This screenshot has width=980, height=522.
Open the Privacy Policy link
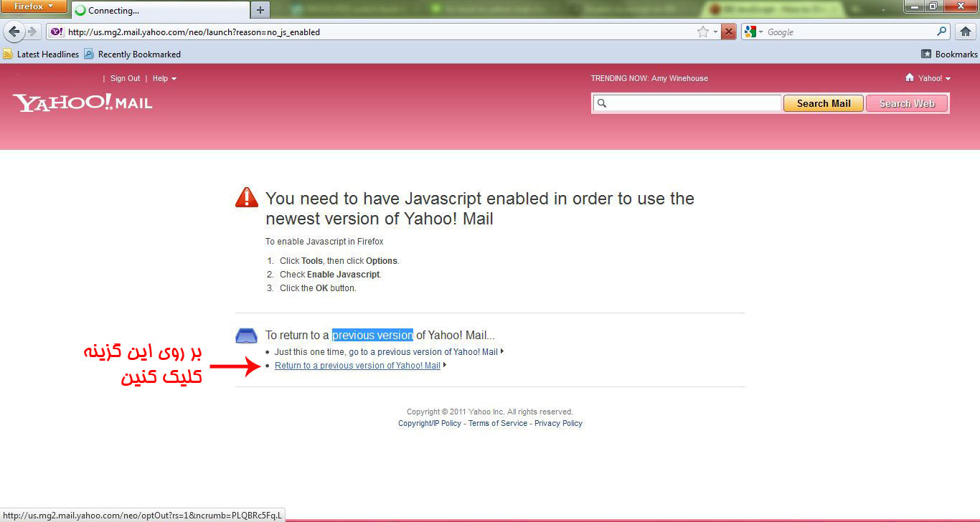coord(558,423)
